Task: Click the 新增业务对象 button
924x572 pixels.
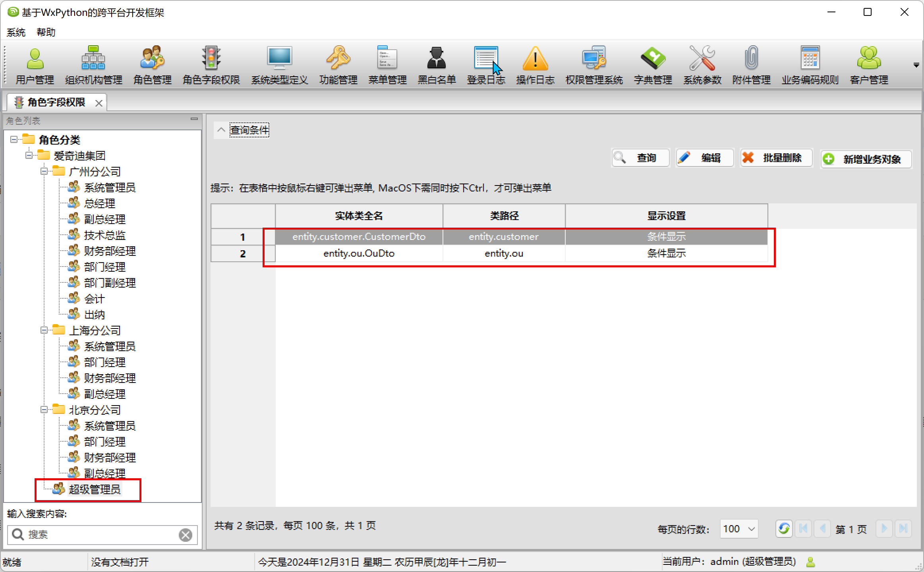Action: click(x=866, y=159)
